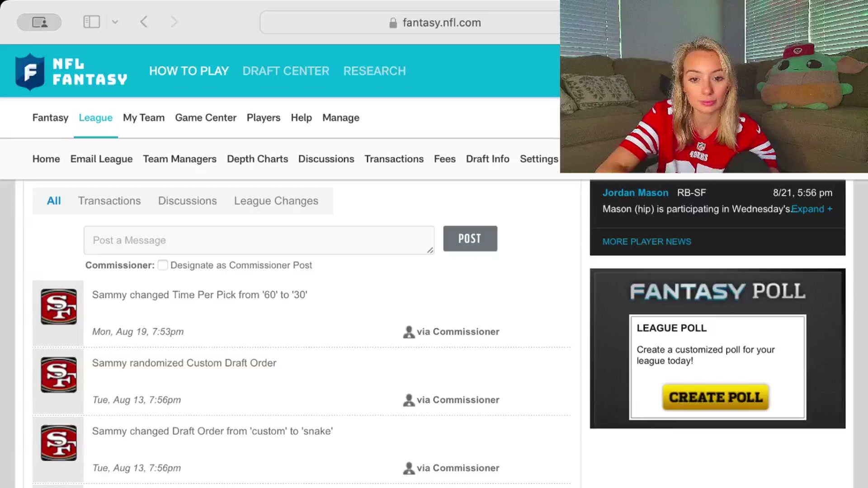Open the Players tab
This screenshot has width=868, height=488.
[264, 117]
